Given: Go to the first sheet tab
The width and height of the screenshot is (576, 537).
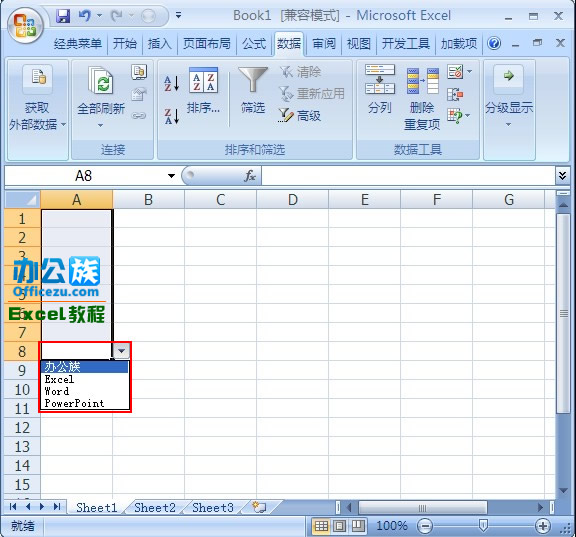Looking at the screenshot, I should coord(13,507).
